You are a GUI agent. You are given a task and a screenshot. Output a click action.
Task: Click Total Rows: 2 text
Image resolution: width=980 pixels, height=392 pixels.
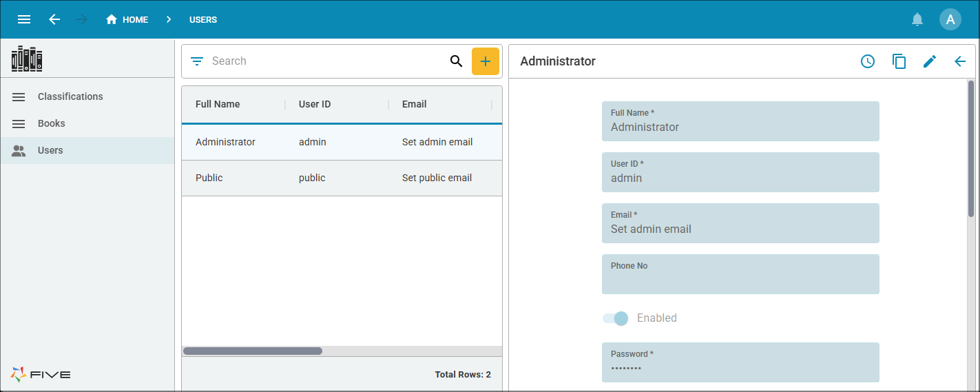463,375
